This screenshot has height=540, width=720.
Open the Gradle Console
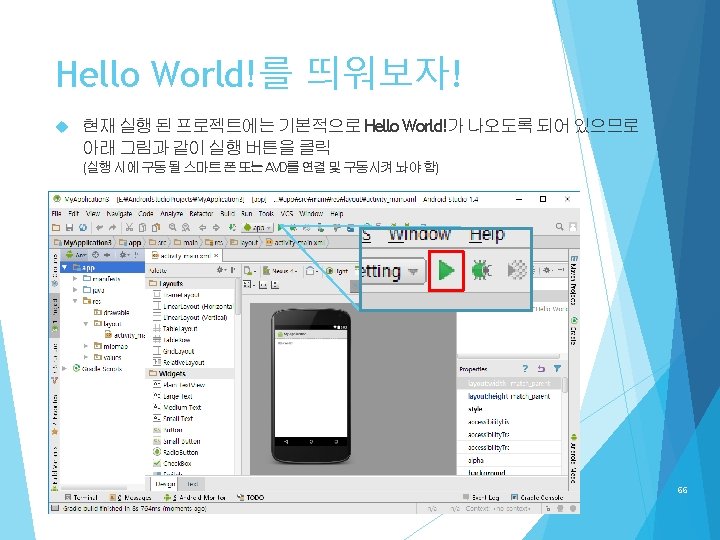point(537,497)
